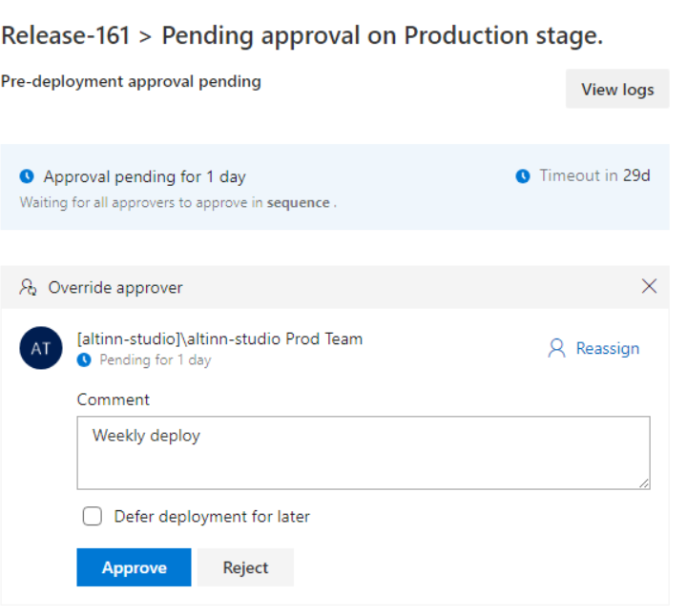Click the Override approver people icon
Screen dimensions: 687x616
29,287
